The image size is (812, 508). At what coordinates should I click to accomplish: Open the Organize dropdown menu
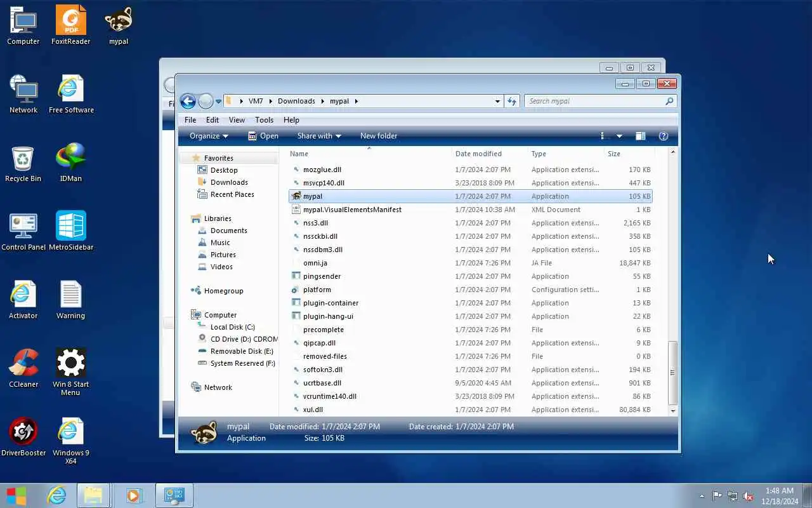209,136
